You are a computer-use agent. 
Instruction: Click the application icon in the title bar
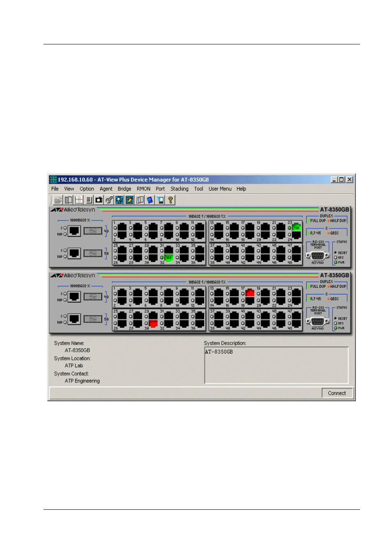click(x=53, y=180)
